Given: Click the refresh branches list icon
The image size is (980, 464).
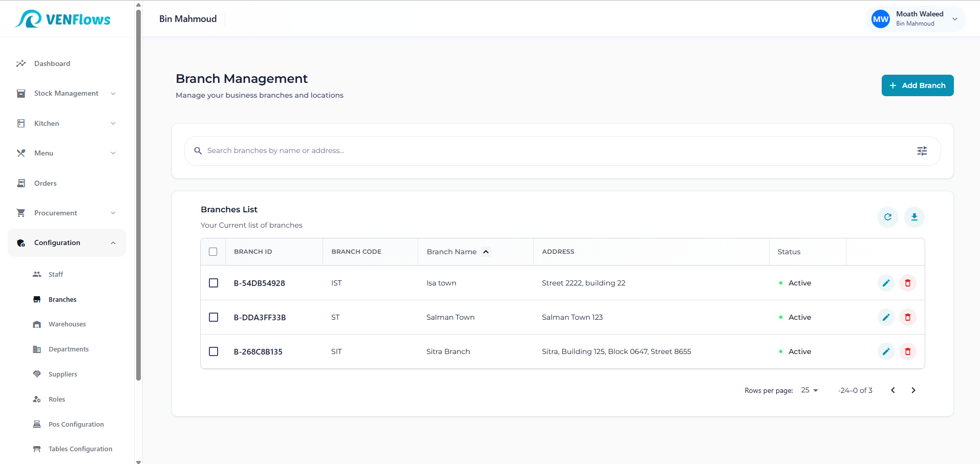Looking at the screenshot, I should point(887,217).
